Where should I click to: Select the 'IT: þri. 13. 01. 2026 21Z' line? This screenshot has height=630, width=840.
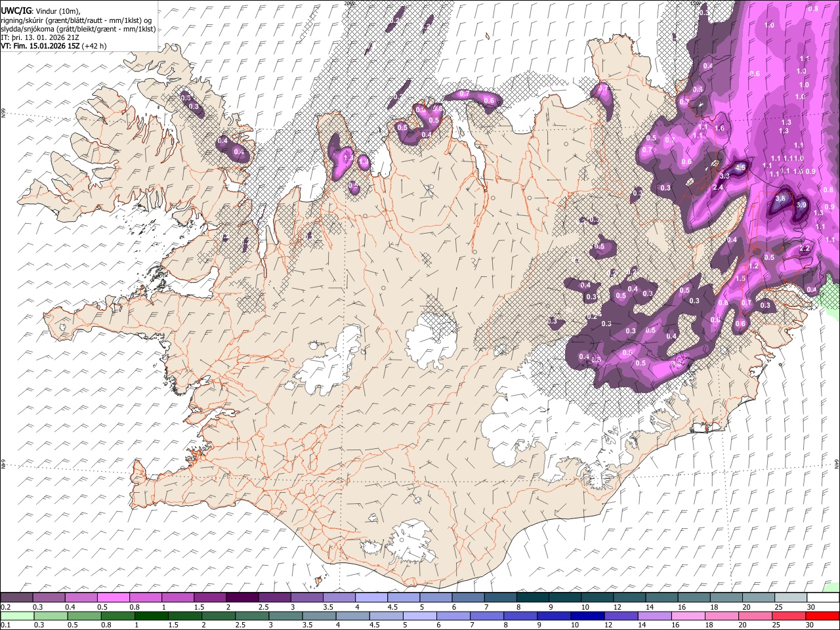click(x=41, y=37)
